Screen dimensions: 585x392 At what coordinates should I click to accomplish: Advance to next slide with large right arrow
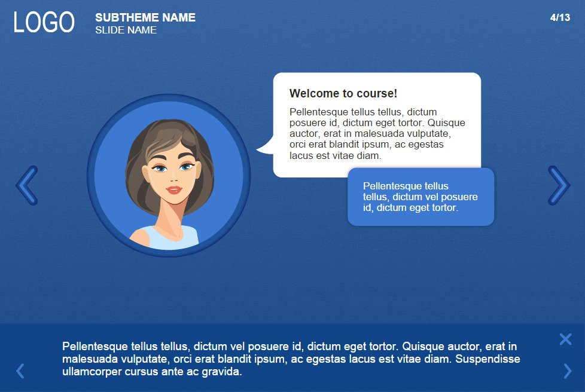tap(559, 185)
